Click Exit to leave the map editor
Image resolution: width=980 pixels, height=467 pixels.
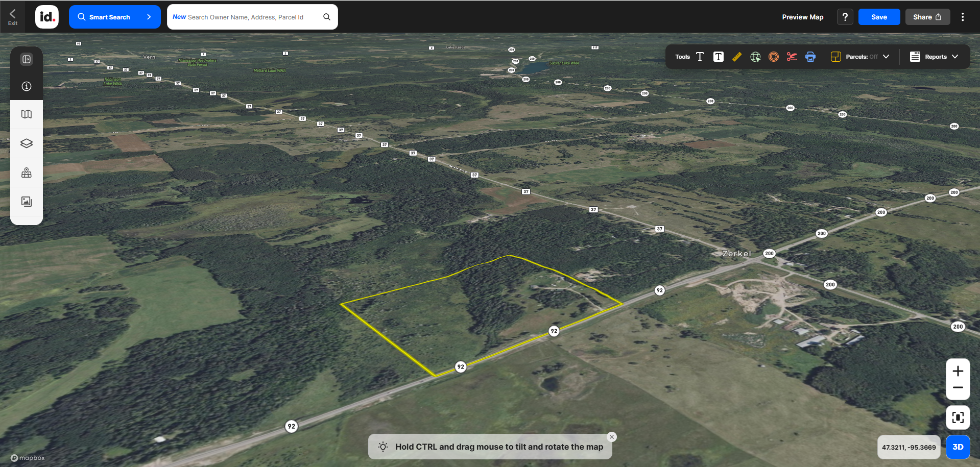tap(12, 16)
